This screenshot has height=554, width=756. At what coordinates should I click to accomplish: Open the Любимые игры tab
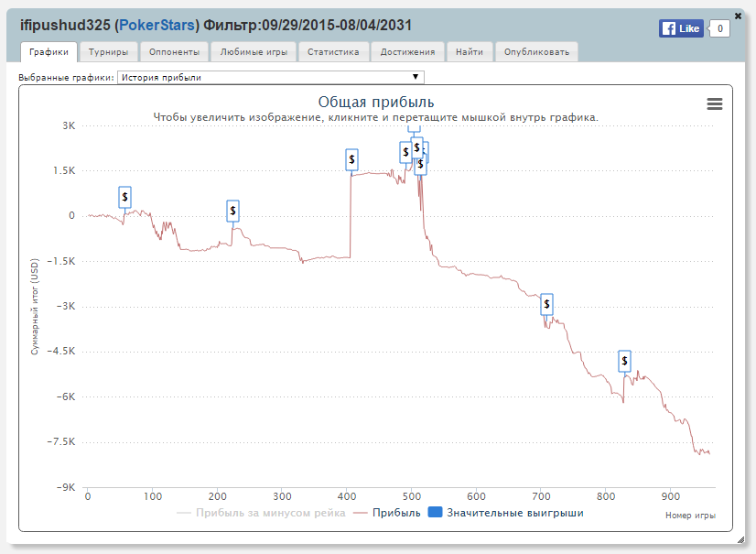pyautogui.click(x=254, y=52)
